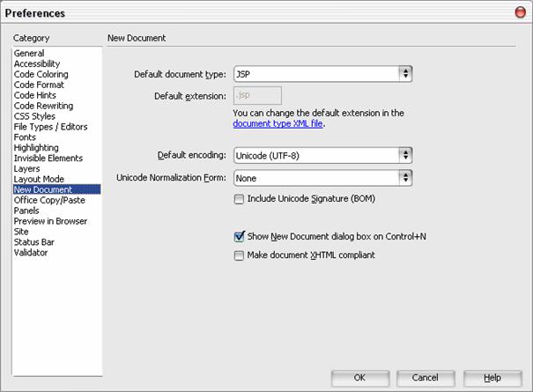Open Help for this dialog
This screenshot has width=533, height=392.
(x=492, y=378)
